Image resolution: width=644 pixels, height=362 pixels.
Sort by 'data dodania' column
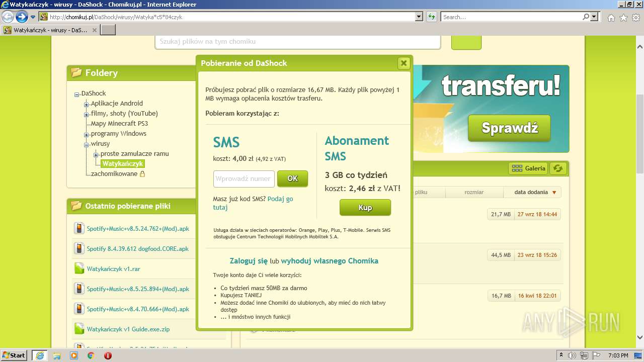click(532, 192)
